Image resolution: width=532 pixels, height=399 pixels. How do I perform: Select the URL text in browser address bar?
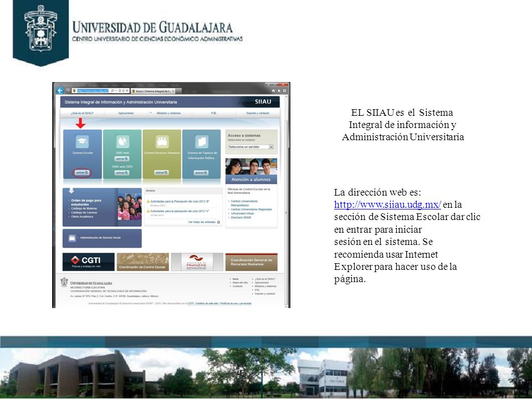coord(93,91)
